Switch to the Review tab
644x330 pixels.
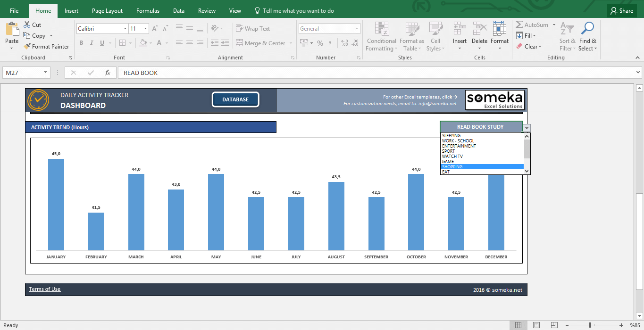(x=207, y=10)
